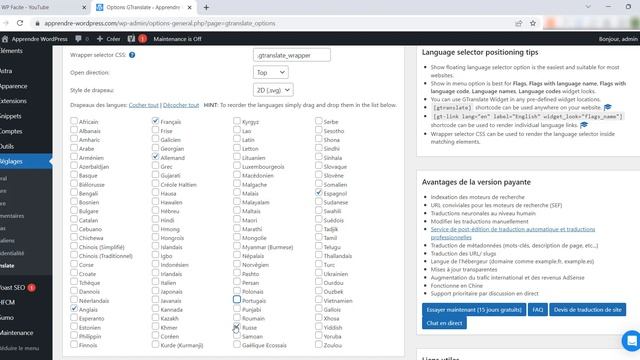This screenshot has width=640, height=360.
Task: Uncheck the Allemand language checkbox
Action: 155,157
